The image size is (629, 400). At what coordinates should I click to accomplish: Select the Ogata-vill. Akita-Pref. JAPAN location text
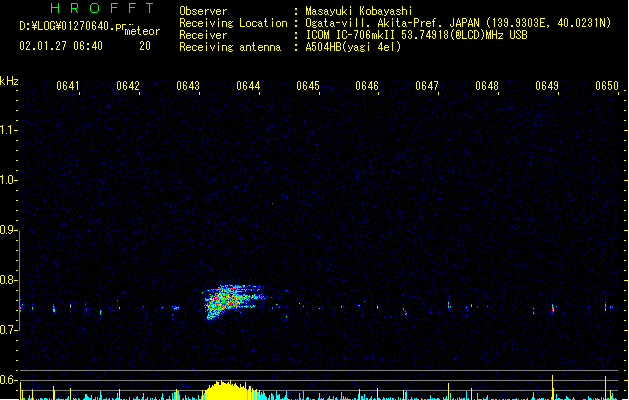click(x=458, y=23)
